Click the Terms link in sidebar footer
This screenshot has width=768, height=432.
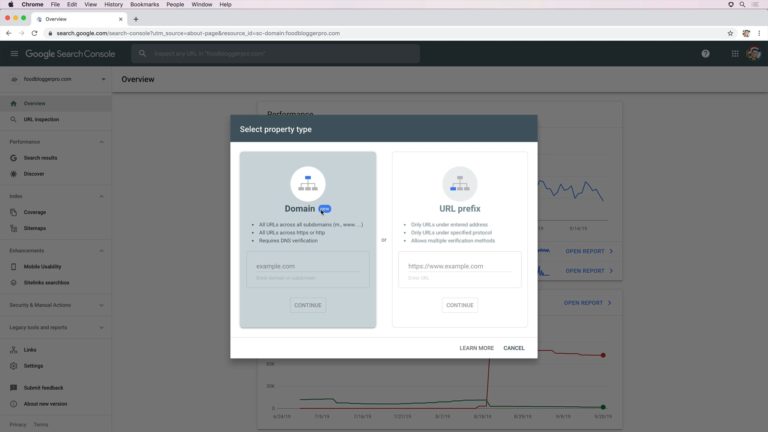pos(41,425)
